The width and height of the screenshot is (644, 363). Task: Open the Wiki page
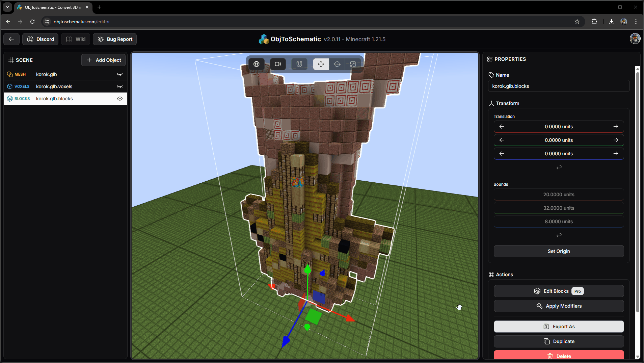(x=76, y=39)
